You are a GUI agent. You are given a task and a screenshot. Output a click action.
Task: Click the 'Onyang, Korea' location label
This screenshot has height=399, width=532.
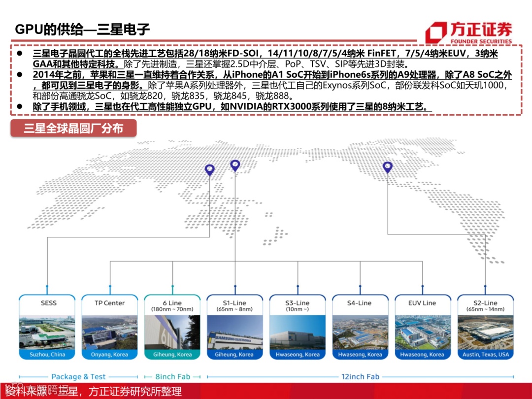point(109,355)
